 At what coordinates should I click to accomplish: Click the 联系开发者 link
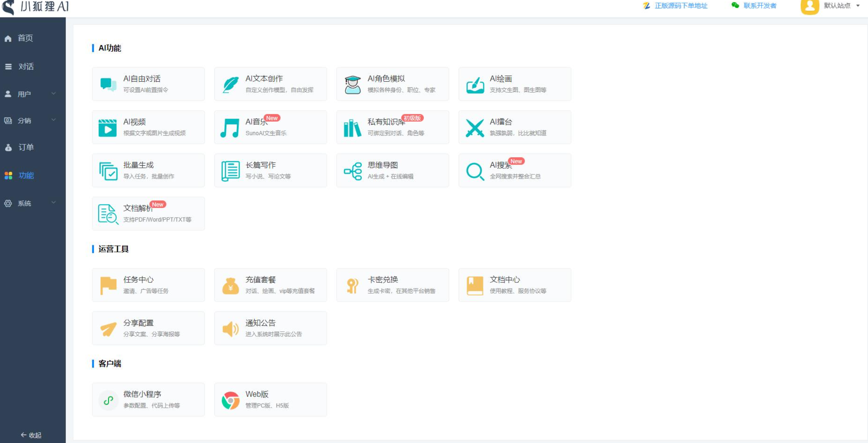(759, 6)
